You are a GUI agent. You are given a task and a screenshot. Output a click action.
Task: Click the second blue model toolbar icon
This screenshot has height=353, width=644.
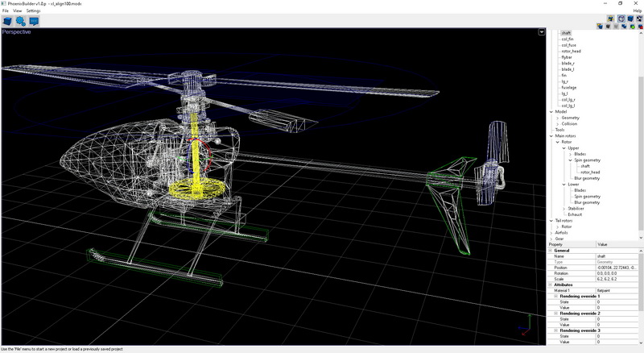[21, 21]
